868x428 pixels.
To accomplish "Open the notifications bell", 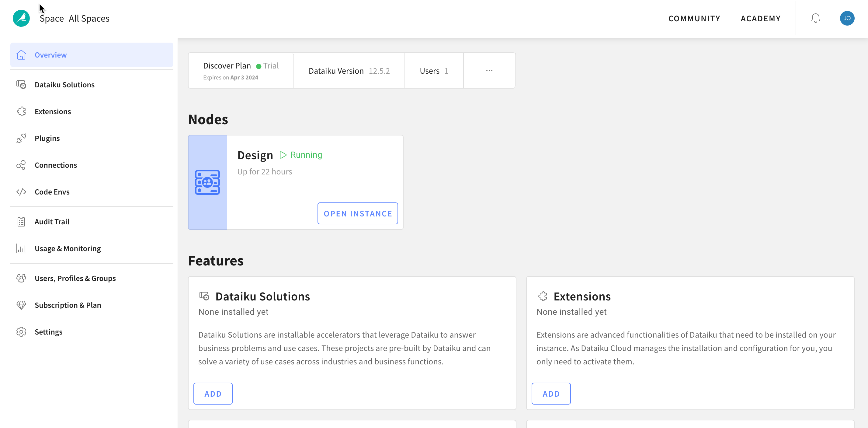I will [x=815, y=18].
